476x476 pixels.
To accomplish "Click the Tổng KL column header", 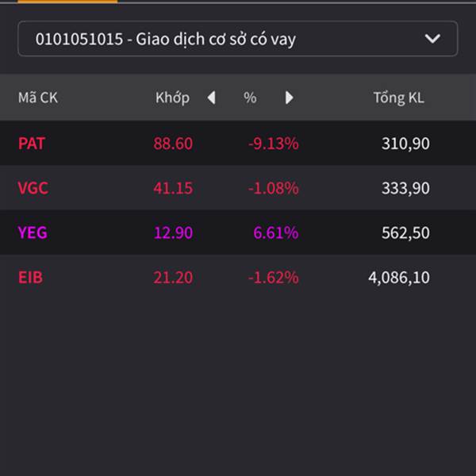I will click(x=398, y=98).
